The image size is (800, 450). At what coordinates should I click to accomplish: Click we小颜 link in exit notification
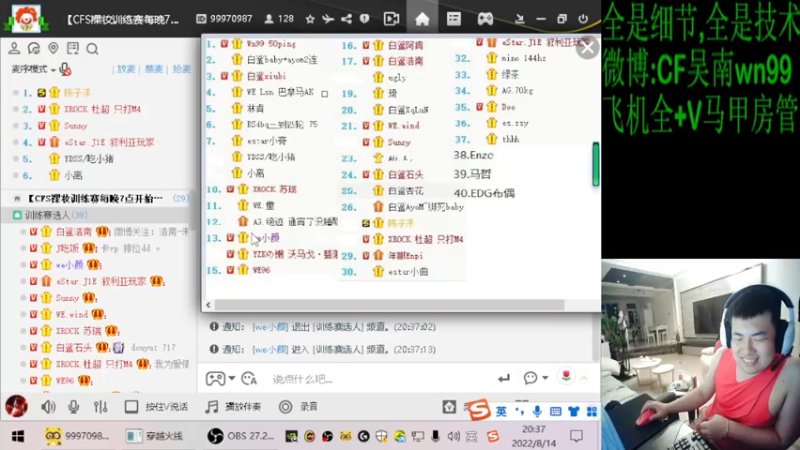pyautogui.click(x=270, y=327)
